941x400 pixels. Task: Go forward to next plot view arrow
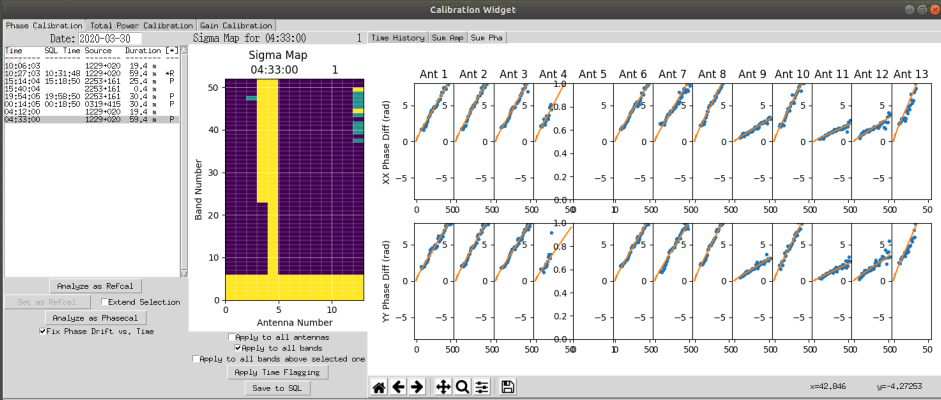pos(418,387)
